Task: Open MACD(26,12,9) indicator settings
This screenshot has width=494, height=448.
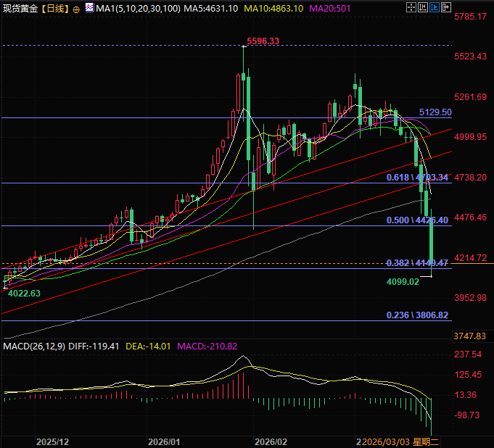Action: point(34,347)
